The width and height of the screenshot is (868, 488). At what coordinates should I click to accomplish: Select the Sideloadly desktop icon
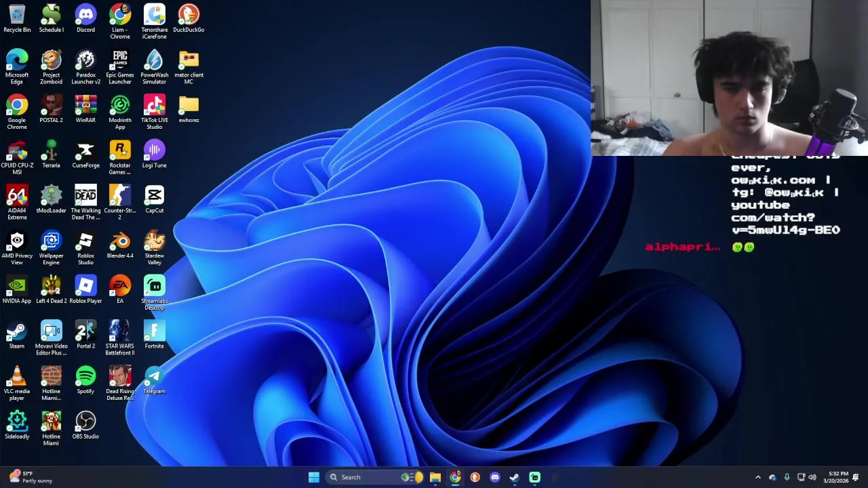(17, 426)
